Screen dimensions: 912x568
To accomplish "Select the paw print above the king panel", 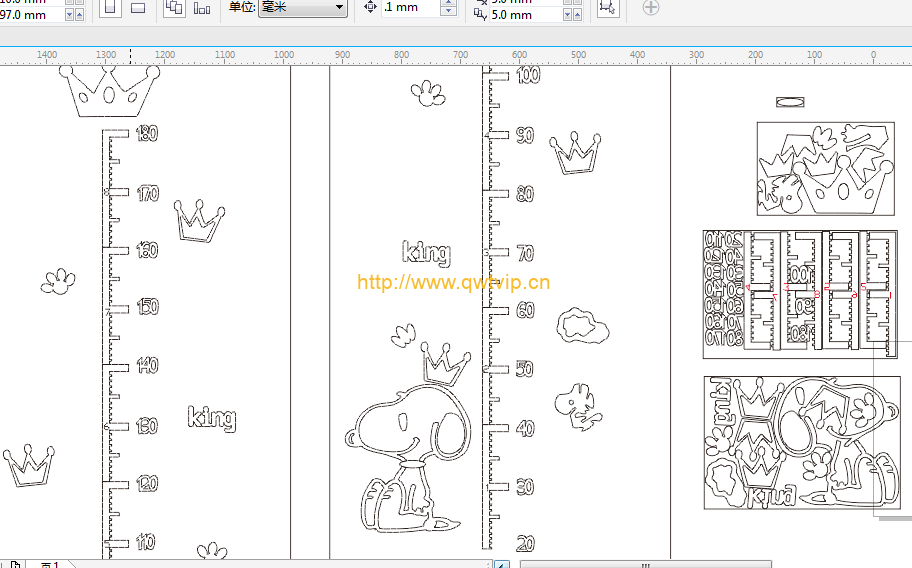I will point(428,93).
